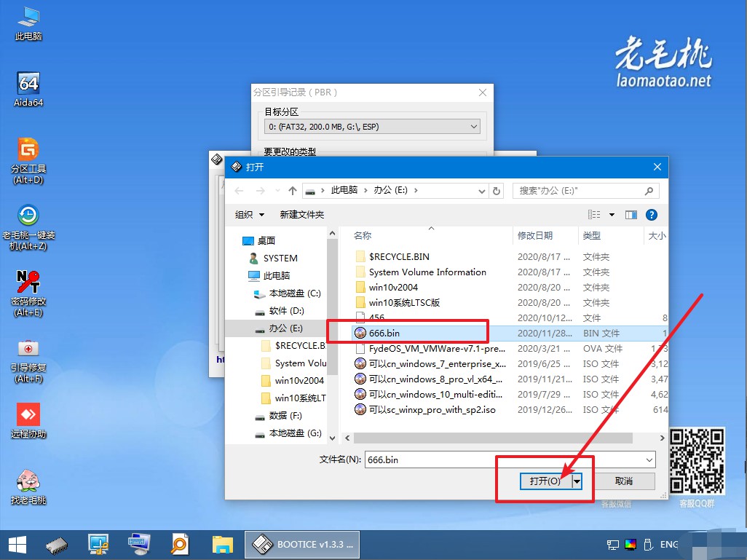Click the back navigation arrow
This screenshot has height=560, width=747.
click(239, 191)
